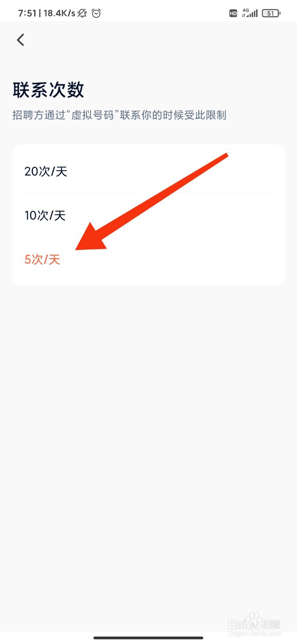
Task: Tap the subtitle about 虚拟号码 limits
Action: tap(118, 115)
